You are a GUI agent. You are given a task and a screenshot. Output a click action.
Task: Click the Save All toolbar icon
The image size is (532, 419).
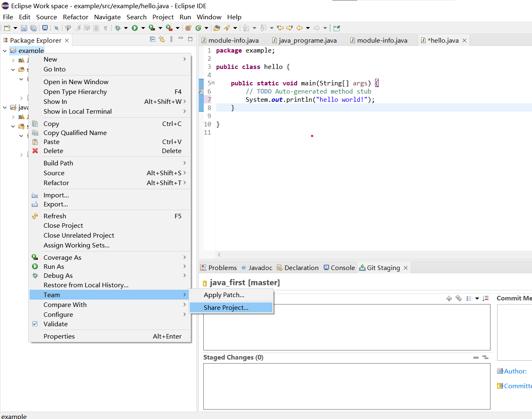tap(33, 28)
